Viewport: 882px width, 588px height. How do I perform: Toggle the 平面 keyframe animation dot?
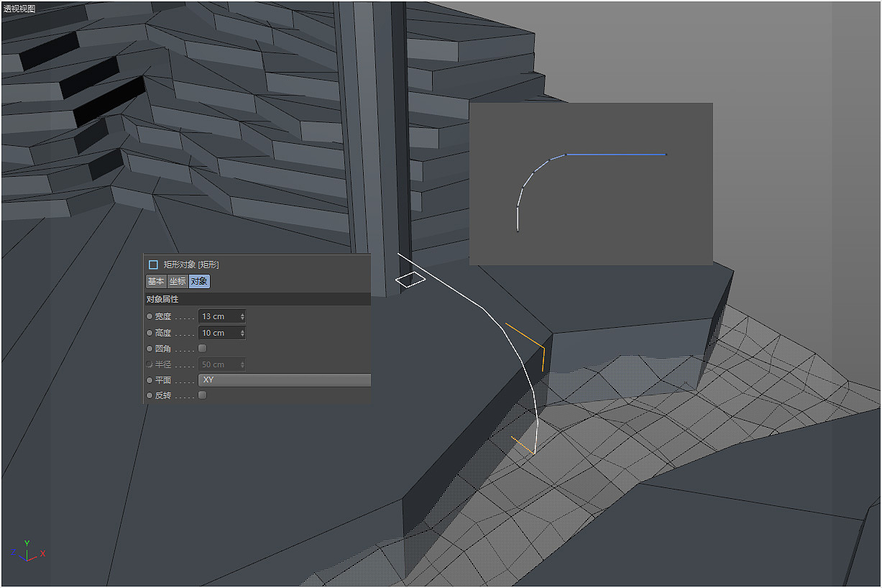click(x=150, y=380)
